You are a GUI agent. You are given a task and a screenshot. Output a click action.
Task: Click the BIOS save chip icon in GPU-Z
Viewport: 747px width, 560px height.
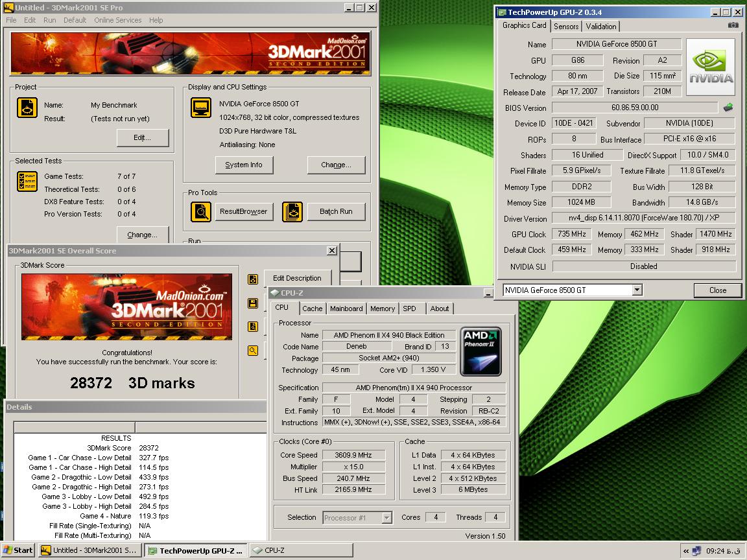[x=728, y=108]
